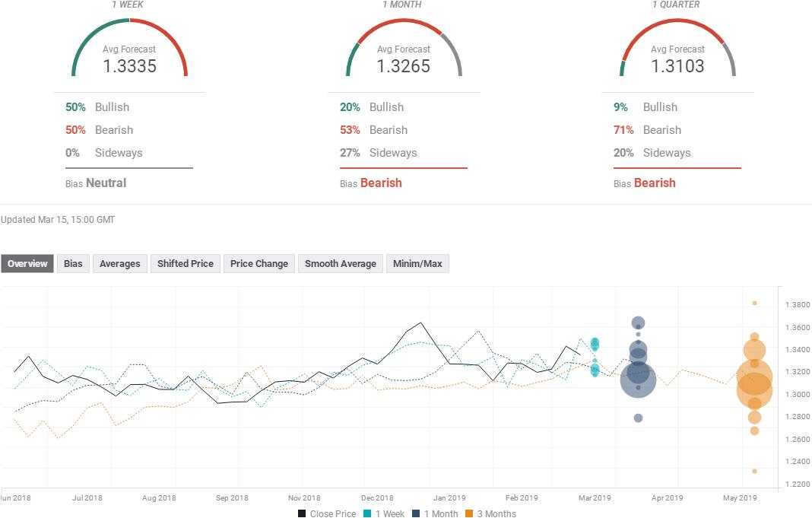Open the Bias chart tab

[x=73, y=264]
